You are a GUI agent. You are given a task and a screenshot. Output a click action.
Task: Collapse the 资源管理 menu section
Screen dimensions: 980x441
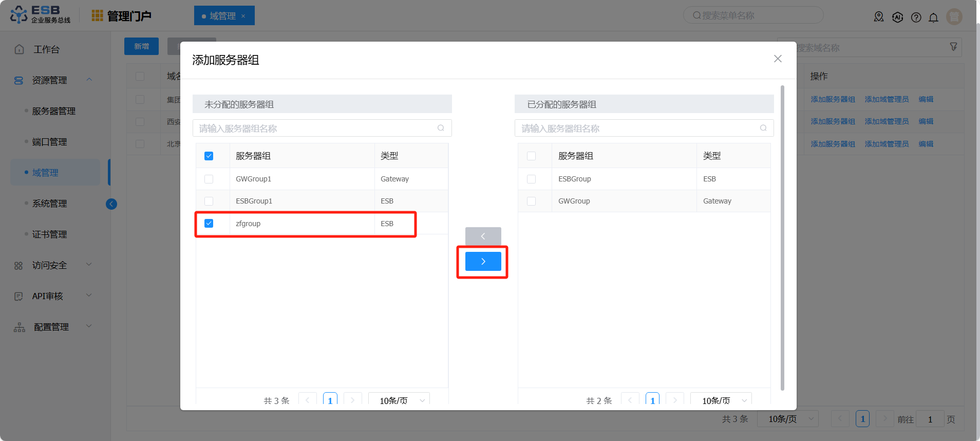pyautogui.click(x=89, y=80)
